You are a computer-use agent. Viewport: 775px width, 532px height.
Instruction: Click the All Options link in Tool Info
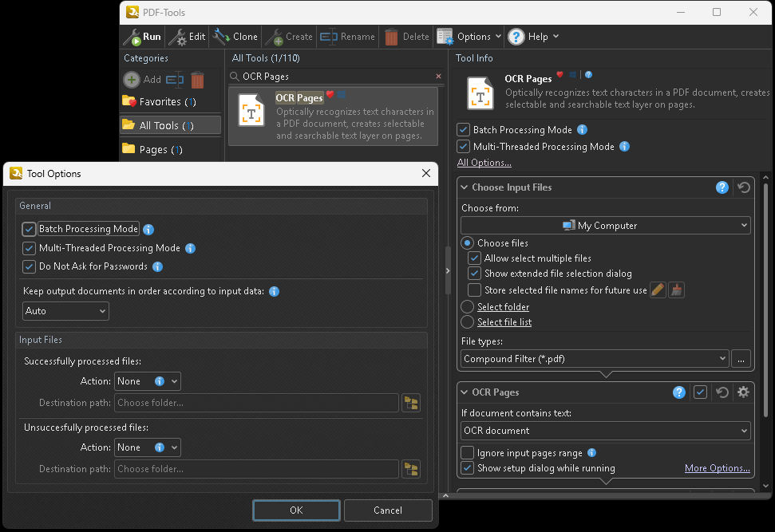tap(484, 162)
